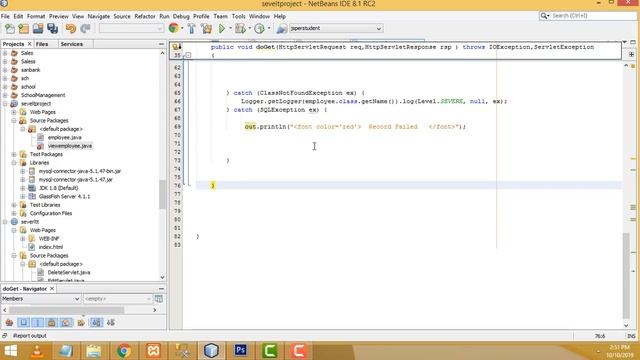Viewport: 640px width, 360px height.
Task: Open the Refactor menu
Action: (x=145, y=16)
